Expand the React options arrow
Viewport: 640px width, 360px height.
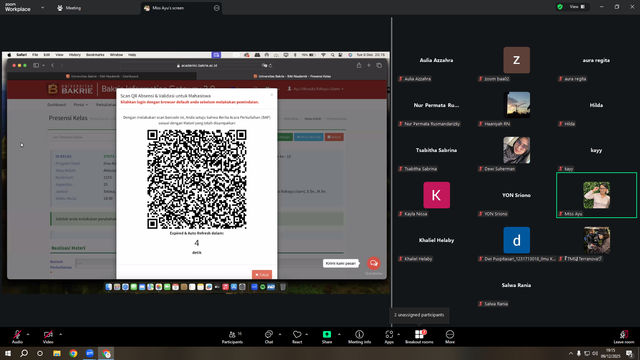tap(307, 334)
